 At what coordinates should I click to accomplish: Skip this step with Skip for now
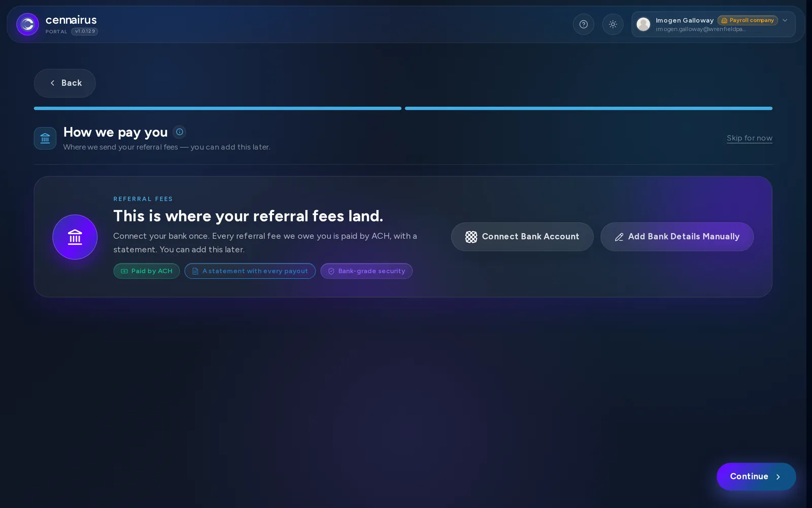click(750, 138)
